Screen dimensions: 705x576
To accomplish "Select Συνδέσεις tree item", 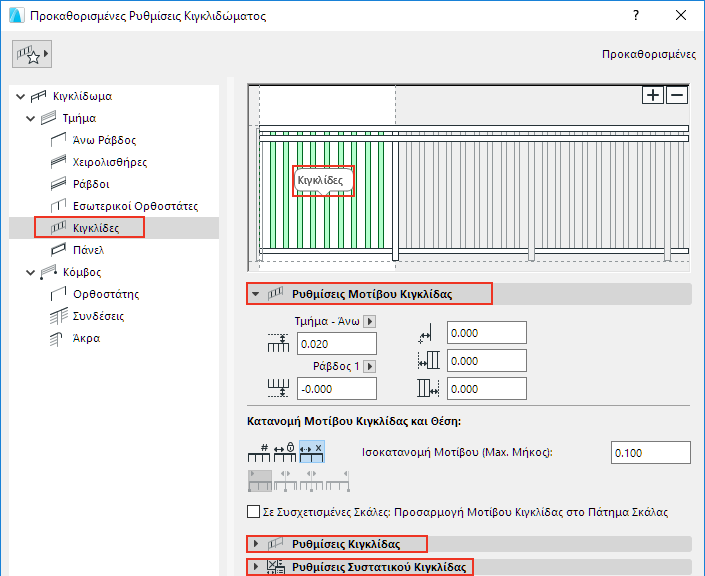I will [98, 316].
